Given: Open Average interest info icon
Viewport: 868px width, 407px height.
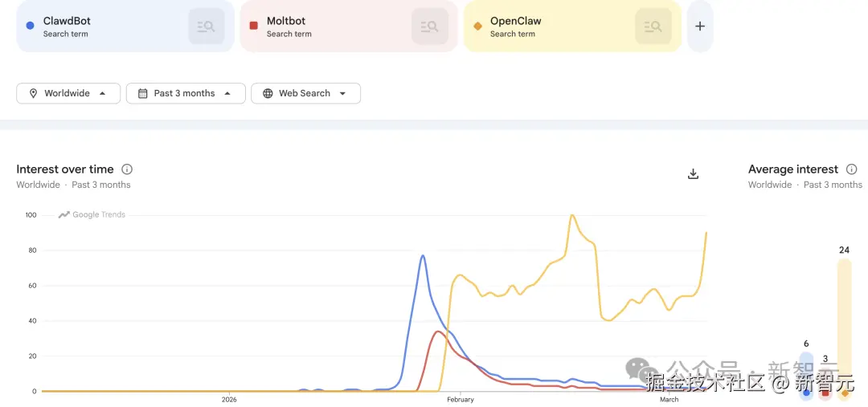Looking at the screenshot, I should tap(852, 169).
